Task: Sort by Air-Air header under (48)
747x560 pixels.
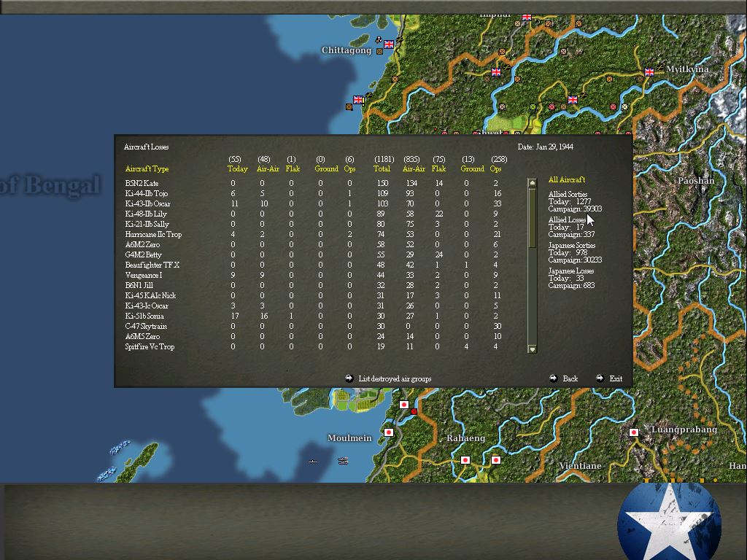Action: coord(268,168)
